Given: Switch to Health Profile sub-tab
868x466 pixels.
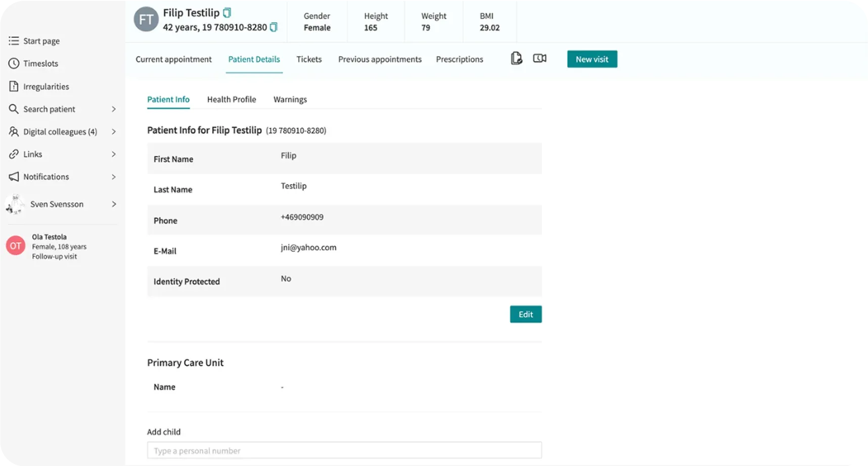Looking at the screenshot, I should tap(232, 100).
